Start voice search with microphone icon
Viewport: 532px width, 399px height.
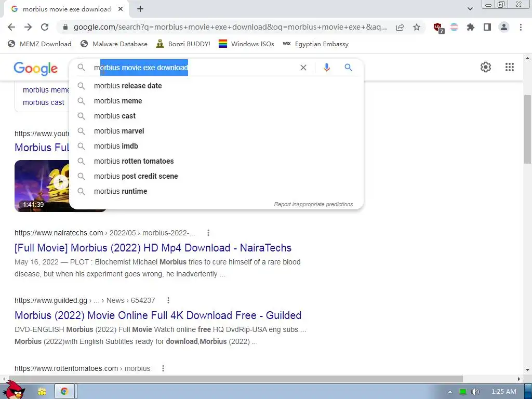[x=326, y=68]
